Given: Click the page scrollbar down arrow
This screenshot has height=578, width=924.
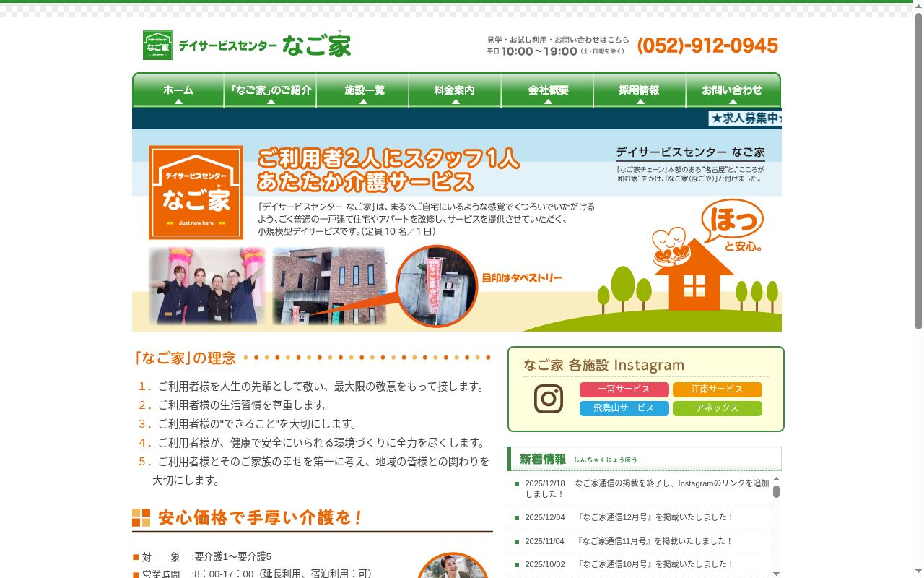Looking at the screenshot, I should pos(918,571).
